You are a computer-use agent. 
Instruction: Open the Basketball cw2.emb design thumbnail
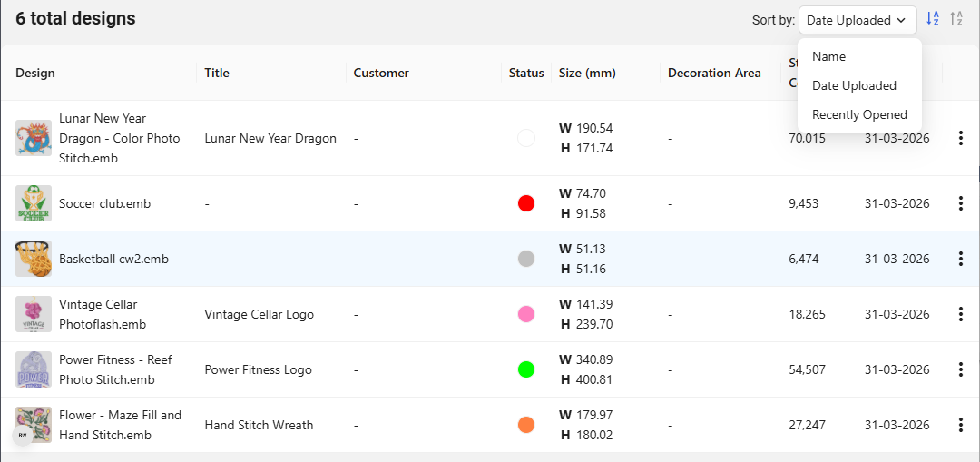34,259
